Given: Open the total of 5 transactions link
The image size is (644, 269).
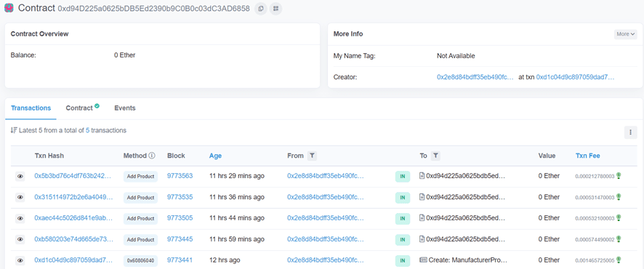Looking at the screenshot, I should click(87, 131).
